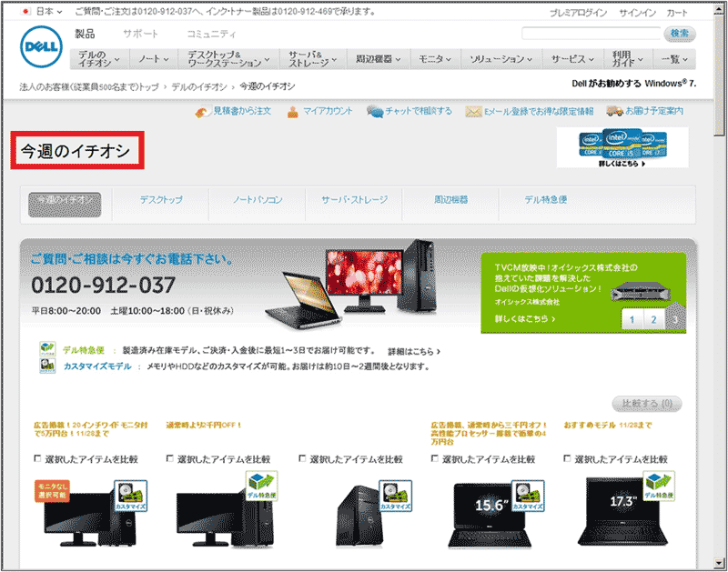Show banner slide 3

coord(675,319)
